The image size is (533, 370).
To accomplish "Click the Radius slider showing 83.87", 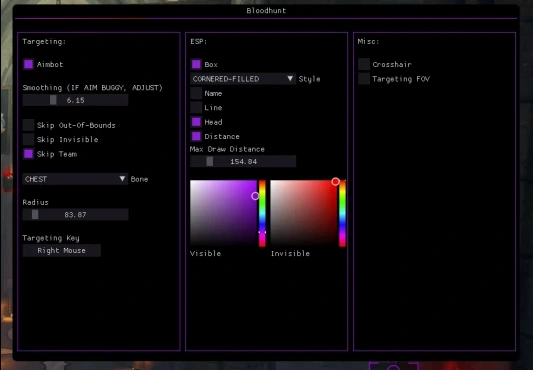I will [75, 215].
